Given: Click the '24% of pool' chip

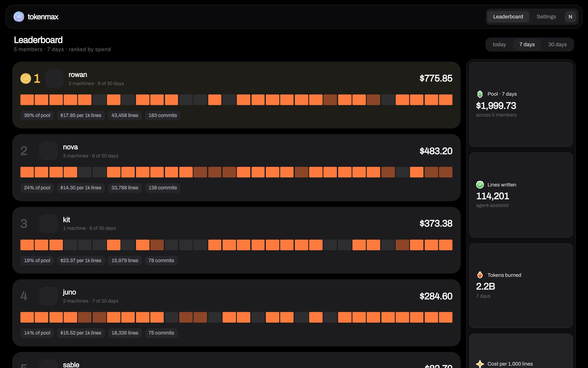Looking at the screenshot, I should [x=37, y=188].
